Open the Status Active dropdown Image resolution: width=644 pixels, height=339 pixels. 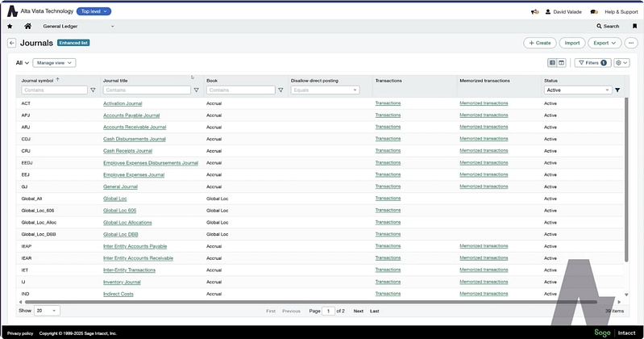pos(577,90)
